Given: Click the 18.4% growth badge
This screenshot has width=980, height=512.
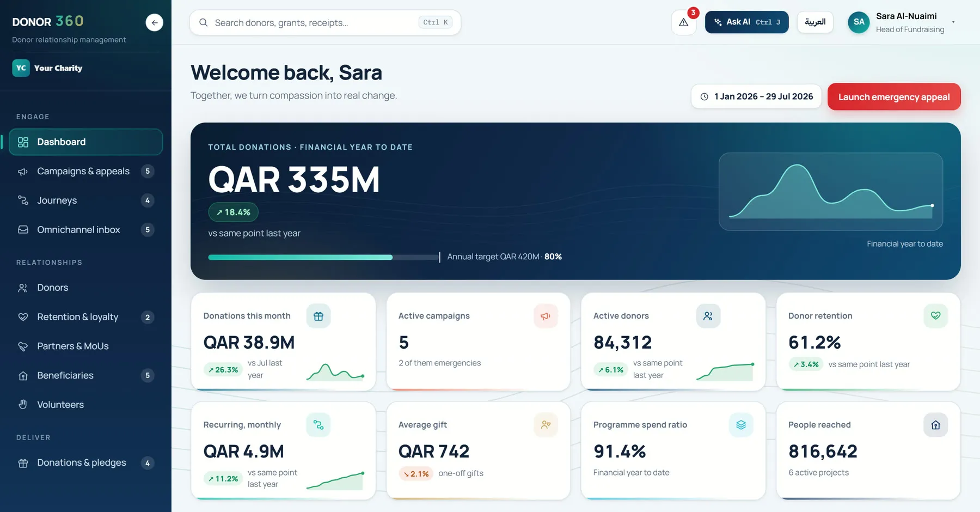Looking at the screenshot, I should 233,212.
